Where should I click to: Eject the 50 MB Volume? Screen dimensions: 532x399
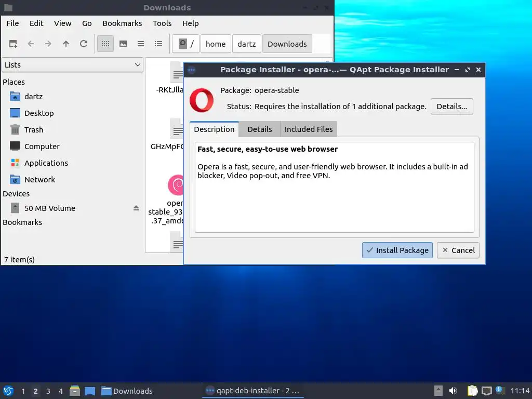point(136,208)
